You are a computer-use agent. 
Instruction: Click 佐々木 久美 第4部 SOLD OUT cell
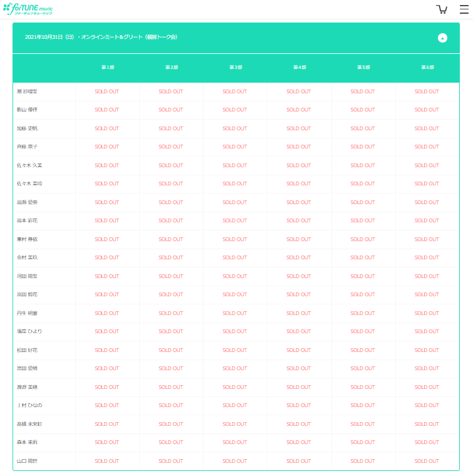(x=298, y=165)
